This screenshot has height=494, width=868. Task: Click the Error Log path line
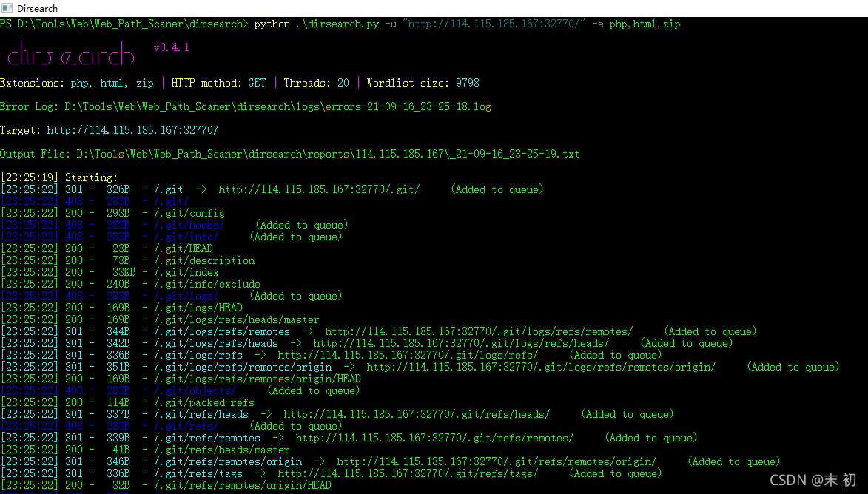click(245, 106)
